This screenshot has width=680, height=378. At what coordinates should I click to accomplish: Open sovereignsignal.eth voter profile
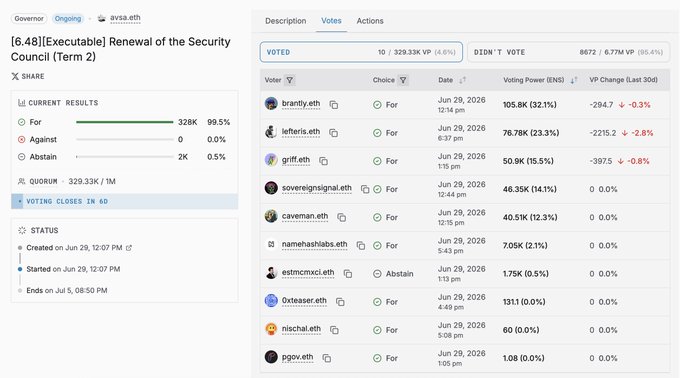click(317, 188)
